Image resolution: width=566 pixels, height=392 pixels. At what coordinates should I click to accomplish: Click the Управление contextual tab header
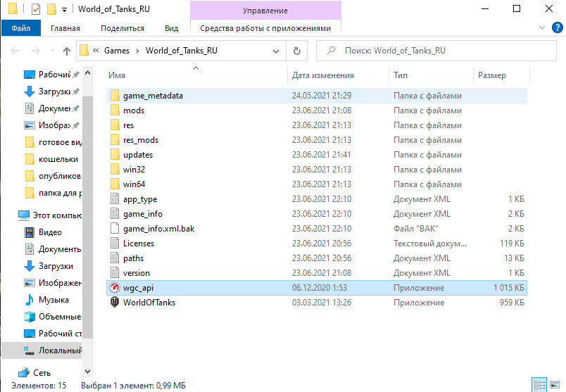(x=265, y=11)
